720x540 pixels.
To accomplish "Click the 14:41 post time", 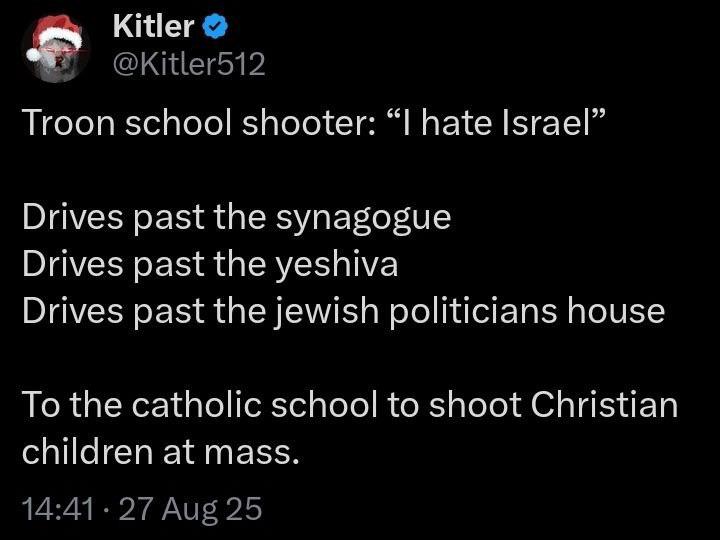I will (58, 509).
